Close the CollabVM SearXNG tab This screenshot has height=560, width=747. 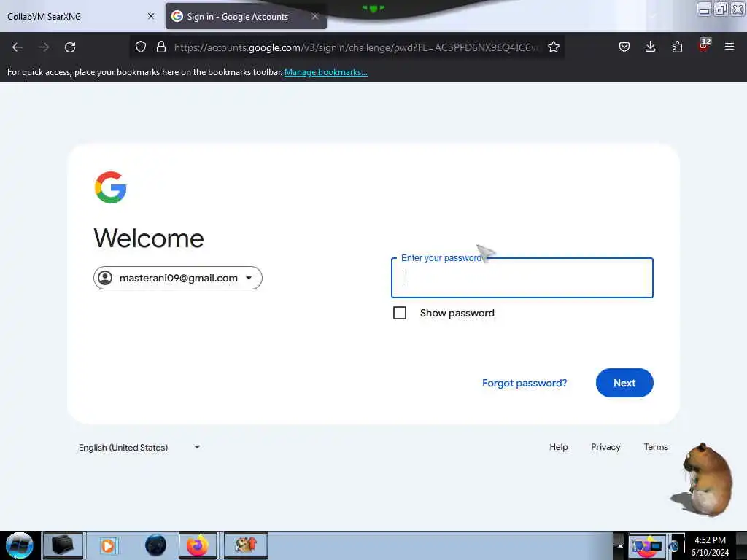(x=151, y=16)
